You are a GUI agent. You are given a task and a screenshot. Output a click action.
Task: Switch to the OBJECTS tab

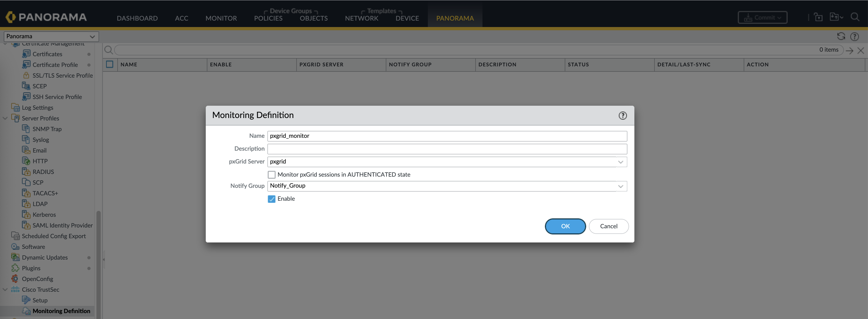point(313,18)
